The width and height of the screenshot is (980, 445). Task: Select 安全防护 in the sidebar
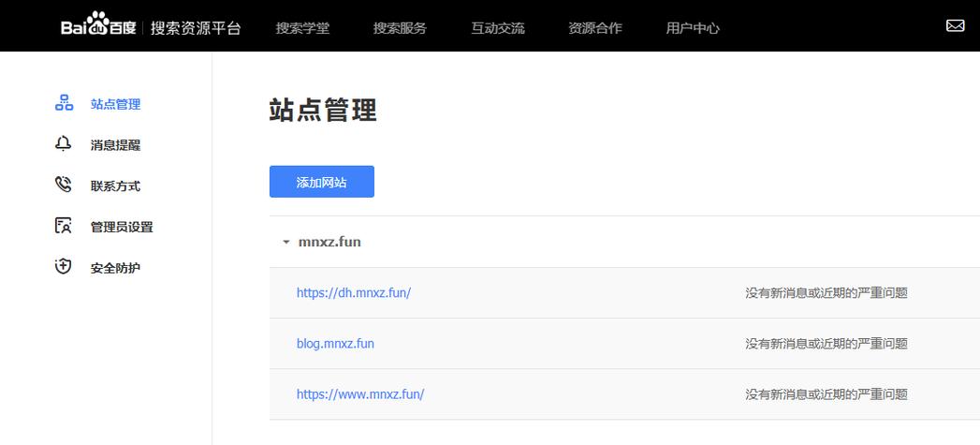[x=116, y=268]
